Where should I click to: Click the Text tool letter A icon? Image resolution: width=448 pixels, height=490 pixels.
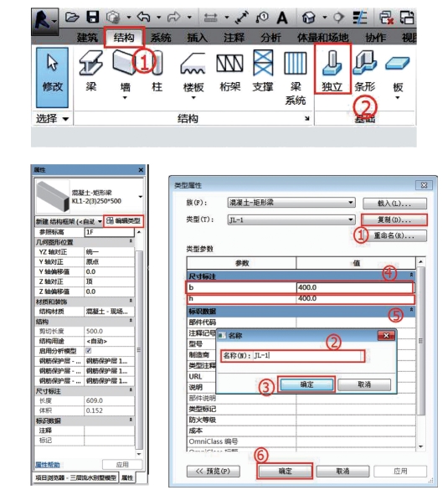(282, 18)
